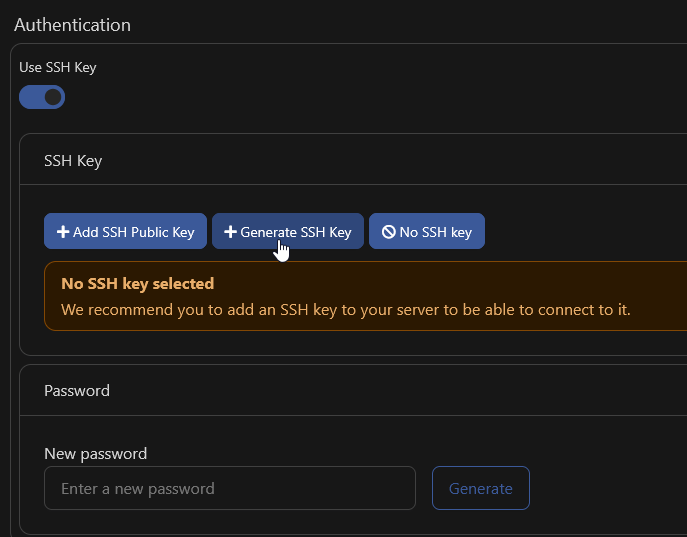Click the 'New password' field label
Image resolution: width=687 pixels, height=537 pixels.
coord(96,453)
